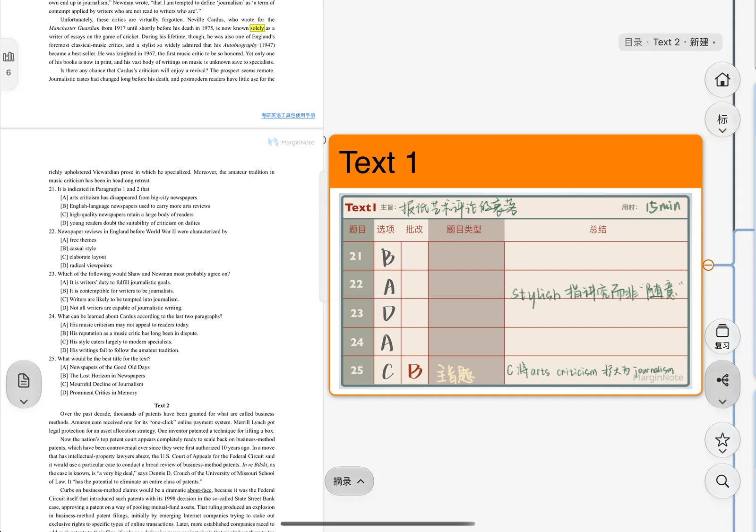Open the 目录 · Text 2 · 新建 breadcrumb dropdown

670,42
